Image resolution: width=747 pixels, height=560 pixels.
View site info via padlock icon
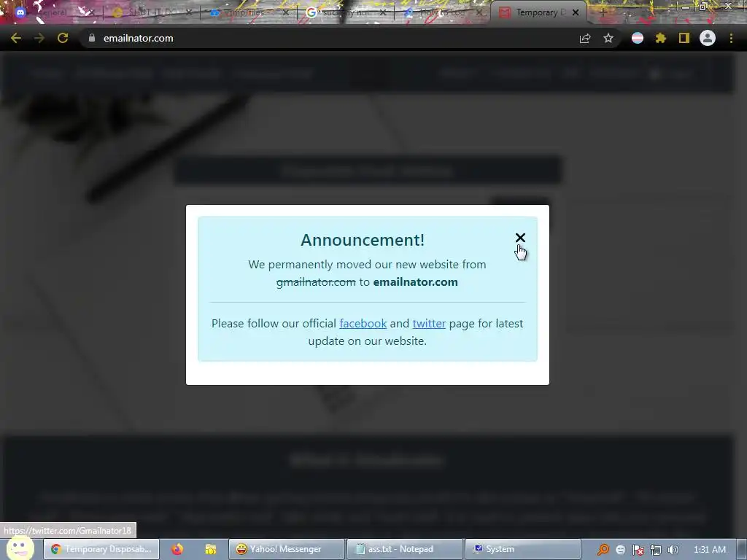pyautogui.click(x=92, y=38)
